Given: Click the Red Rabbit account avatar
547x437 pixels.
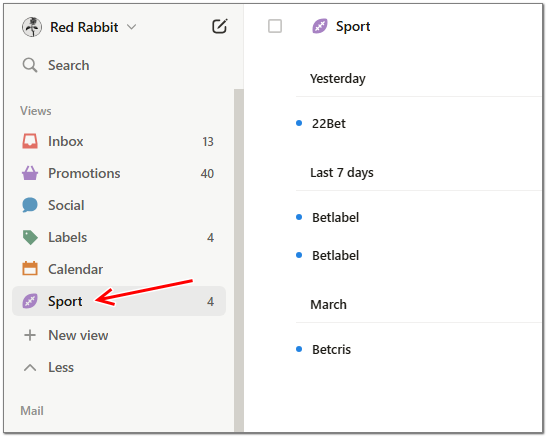Looking at the screenshot, I should 32,27.
